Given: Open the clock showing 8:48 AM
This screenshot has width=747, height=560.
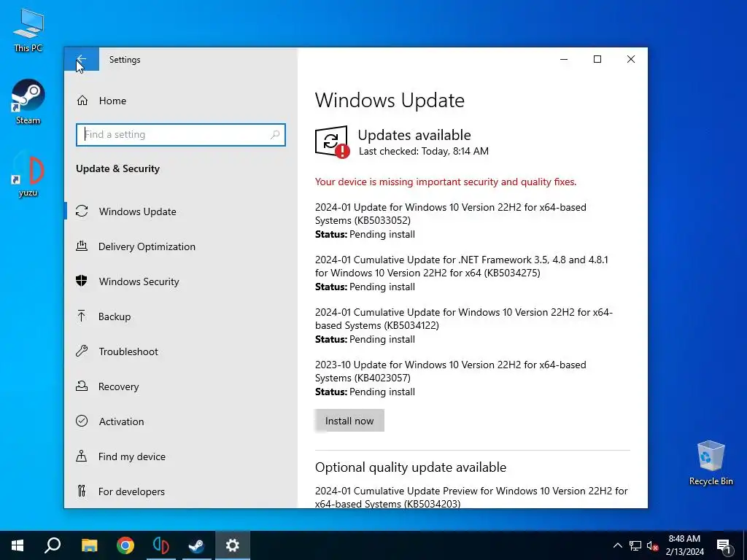Looking at the screenshot, I should 684,545.
